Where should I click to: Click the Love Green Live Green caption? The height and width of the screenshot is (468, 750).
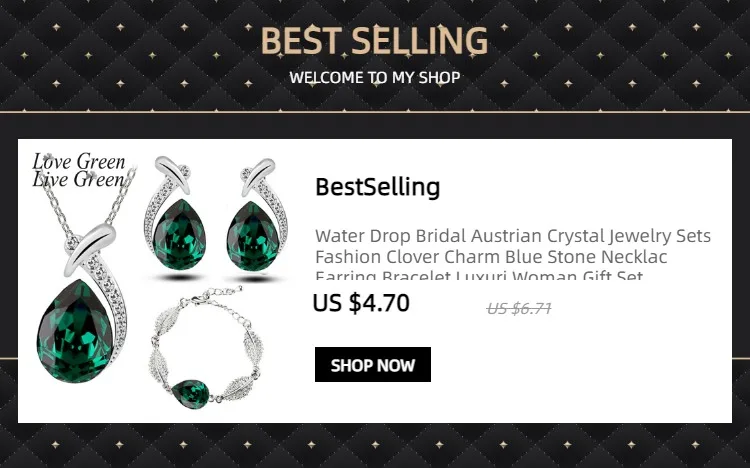(79, 170)
